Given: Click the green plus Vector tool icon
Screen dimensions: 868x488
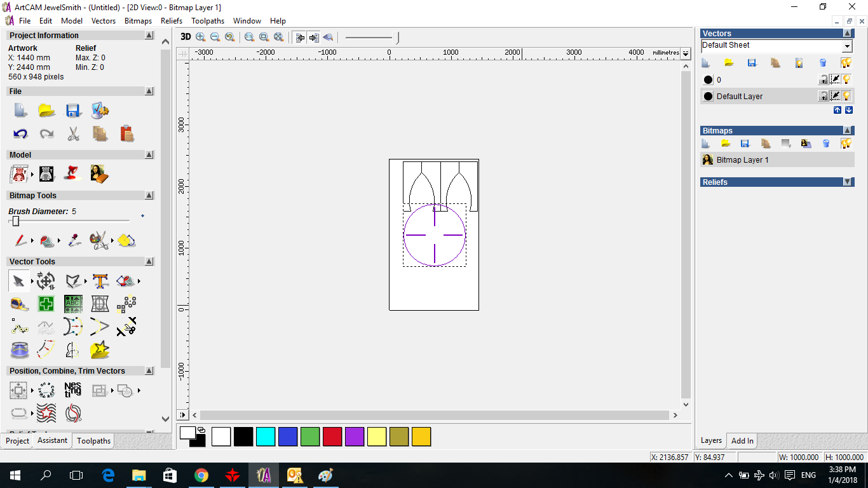Looking at the screenshot, I should point(46,304).
